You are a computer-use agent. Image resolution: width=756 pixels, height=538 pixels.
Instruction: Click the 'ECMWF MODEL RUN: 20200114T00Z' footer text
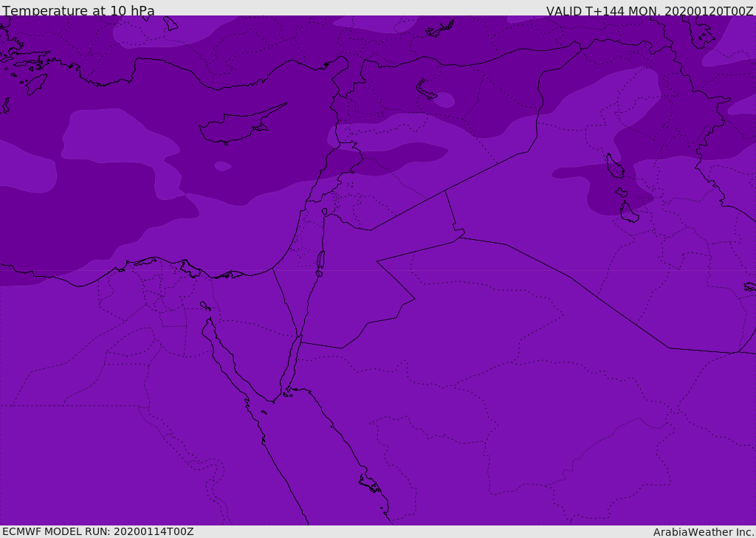click(x=98, y=531)
